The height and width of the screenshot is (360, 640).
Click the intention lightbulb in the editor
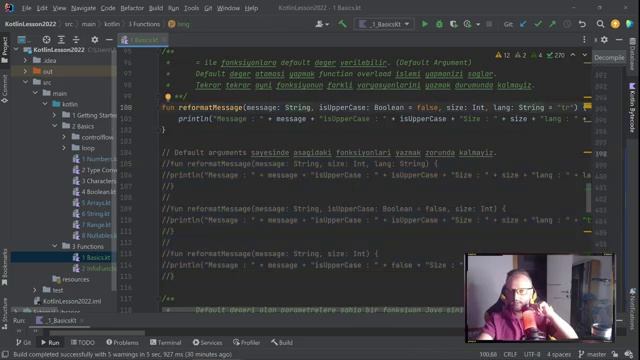coord(167,97)
